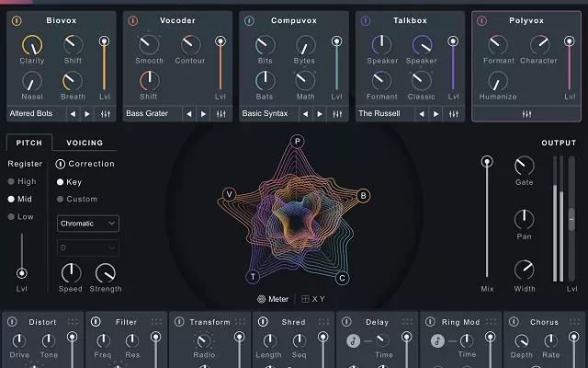This screenshot has width=588, height=368.
Task: Switch to the Voicing tab
Action: (85, 143)
